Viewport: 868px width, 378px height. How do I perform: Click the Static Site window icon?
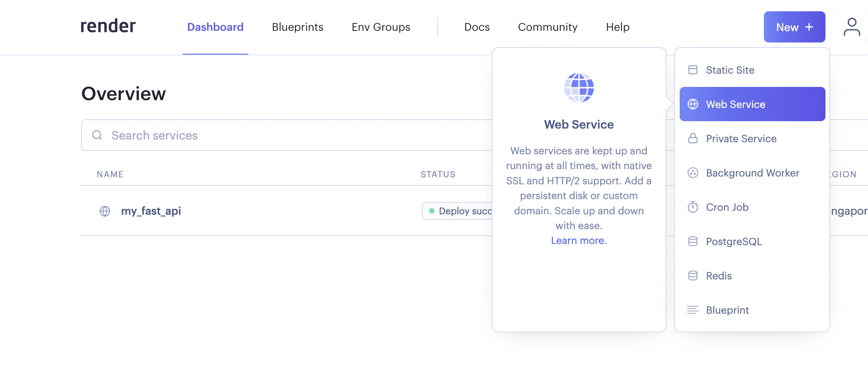coord(693,70)
